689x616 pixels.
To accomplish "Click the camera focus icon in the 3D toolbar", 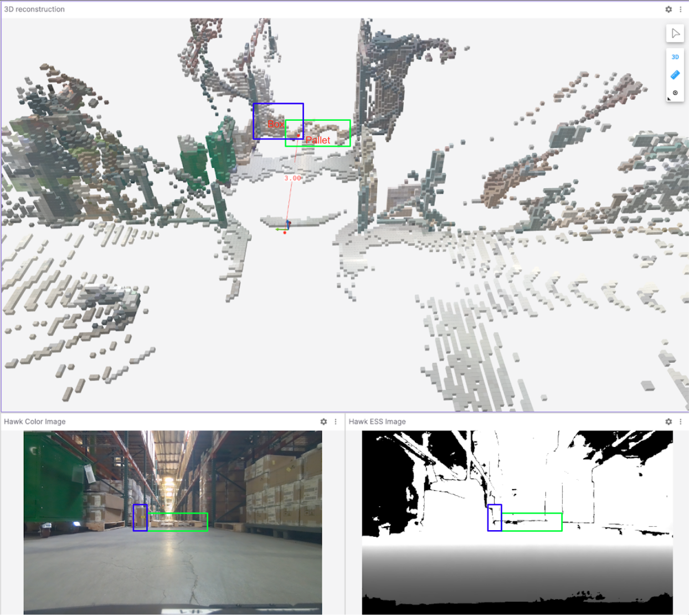I will (x=676, y=92).
